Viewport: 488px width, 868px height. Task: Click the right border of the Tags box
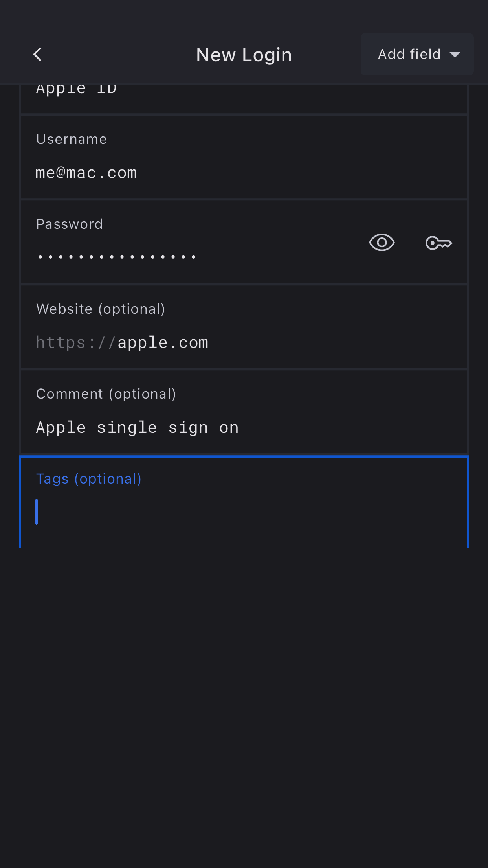coord(468,503)
